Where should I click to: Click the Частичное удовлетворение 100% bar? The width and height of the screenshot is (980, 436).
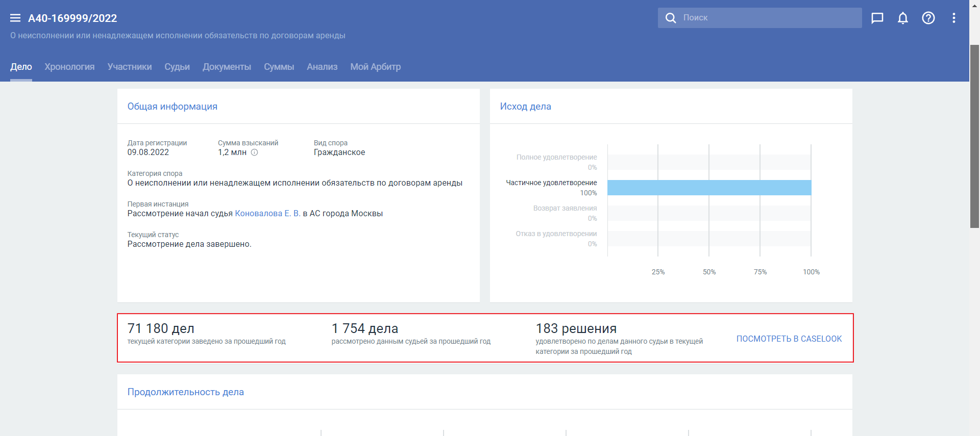click(709, 188)
